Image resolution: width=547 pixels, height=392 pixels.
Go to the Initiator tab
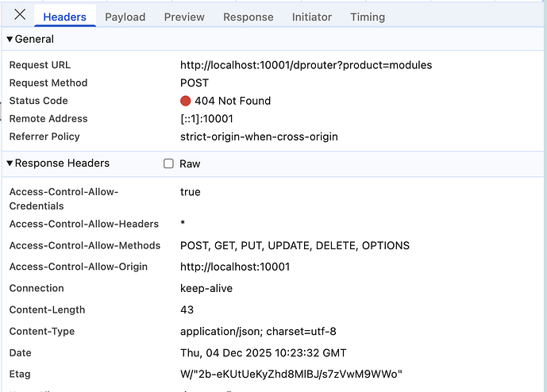tap(311, 17)
